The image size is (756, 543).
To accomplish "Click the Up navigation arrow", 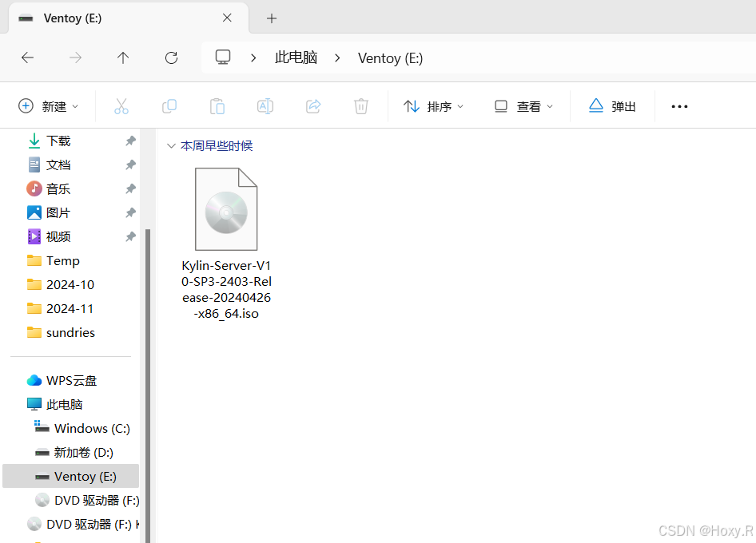I will click(x=123, y=57).
